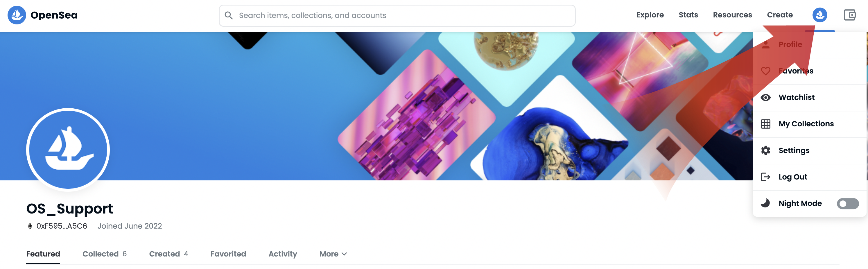
Task: Click the Night Mode moon icon
Action: pos(765,203)
